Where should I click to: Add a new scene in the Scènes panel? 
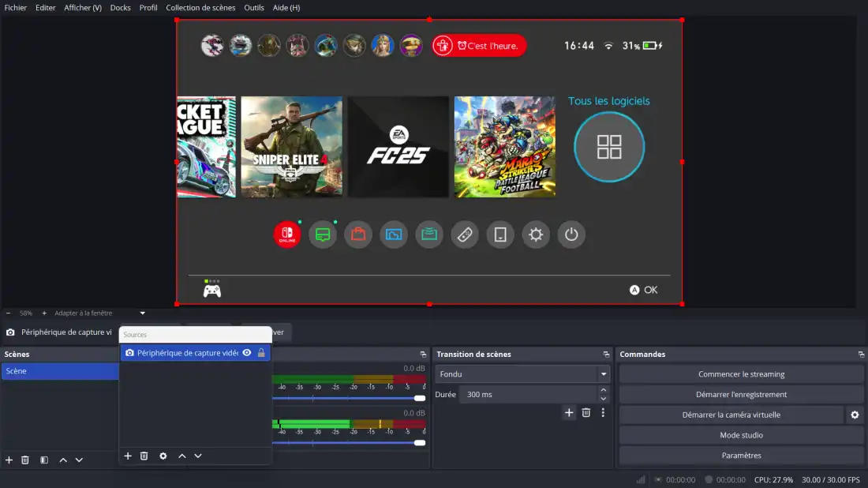coord(9,460)
